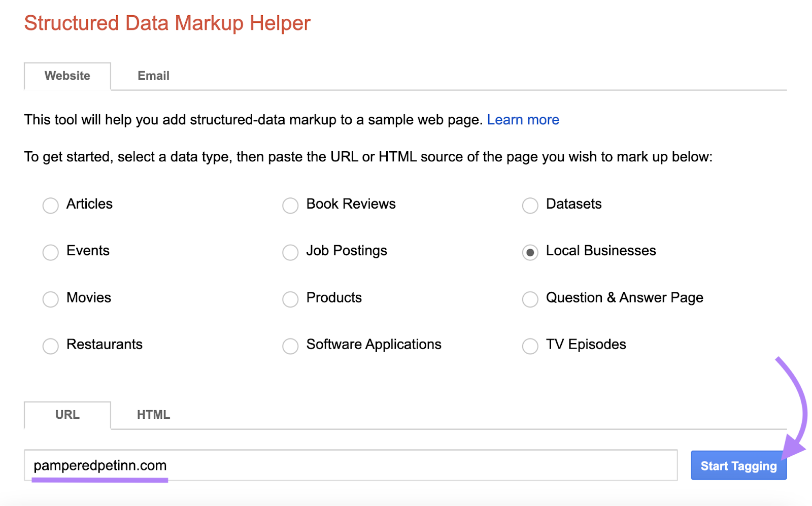812x506 pixels.
Task: Switch to the URL tab
Action: (x=67, y=415)
